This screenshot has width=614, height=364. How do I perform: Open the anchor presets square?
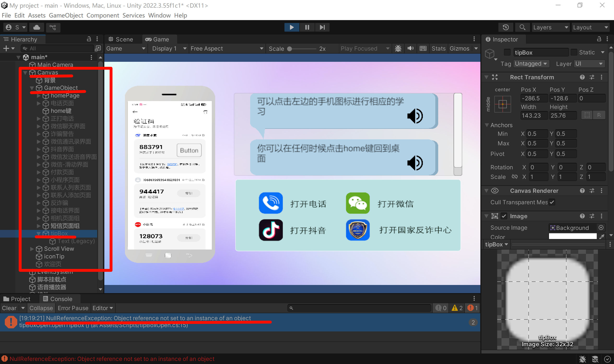pyautogui.click(x=502, y=104)
